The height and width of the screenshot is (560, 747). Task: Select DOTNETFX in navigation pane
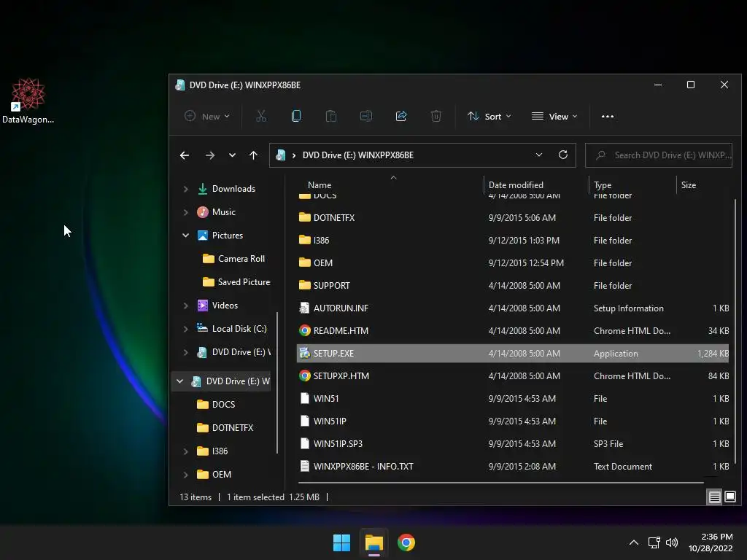(x=225, y=427)
